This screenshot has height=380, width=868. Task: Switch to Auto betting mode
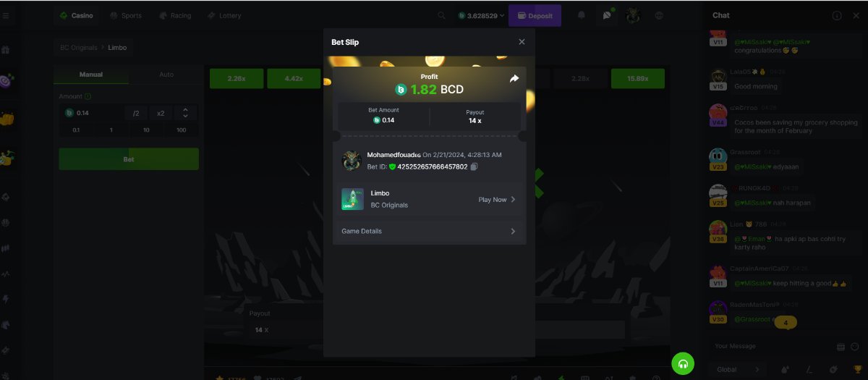coord(166,75)
